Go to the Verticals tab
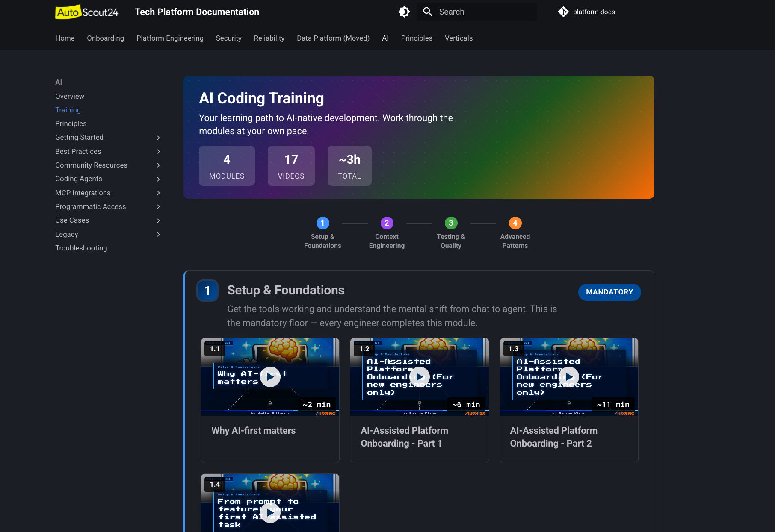 pyautogui.click(x=458, y=38)
